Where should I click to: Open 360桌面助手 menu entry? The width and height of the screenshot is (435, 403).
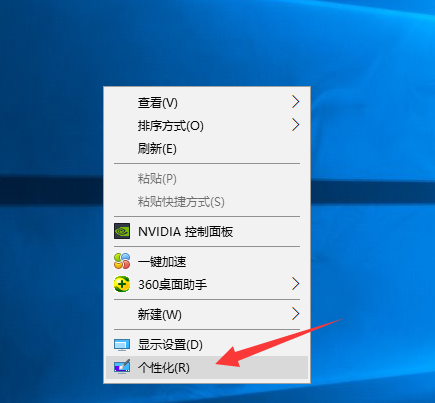click(207, 284)
